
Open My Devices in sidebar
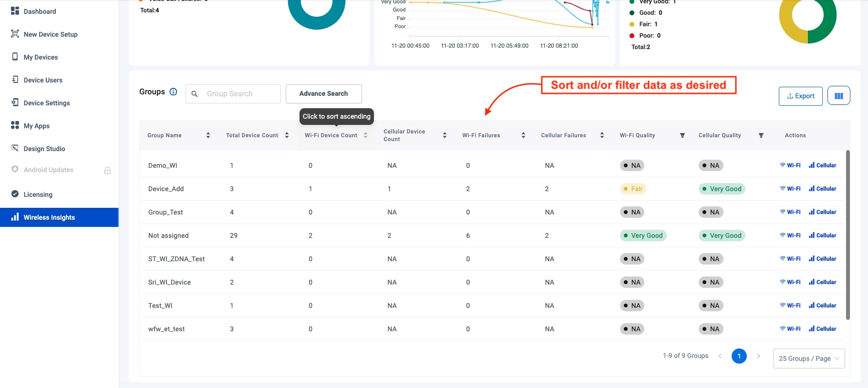41,57
